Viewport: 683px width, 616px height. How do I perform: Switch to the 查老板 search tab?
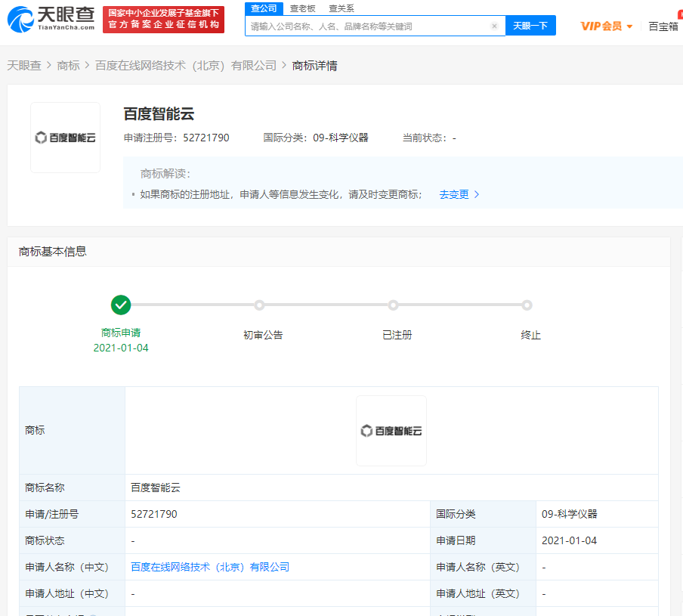(303, 8)
